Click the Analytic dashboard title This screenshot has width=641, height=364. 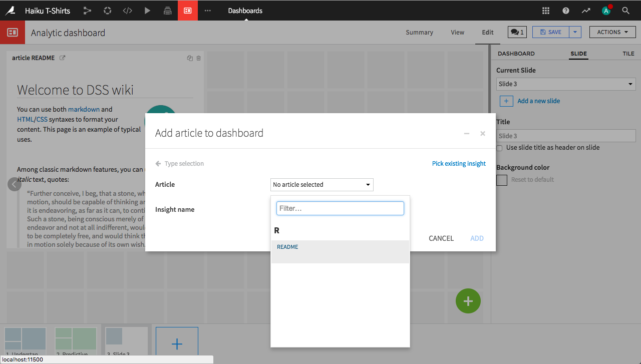click(68, 33)
